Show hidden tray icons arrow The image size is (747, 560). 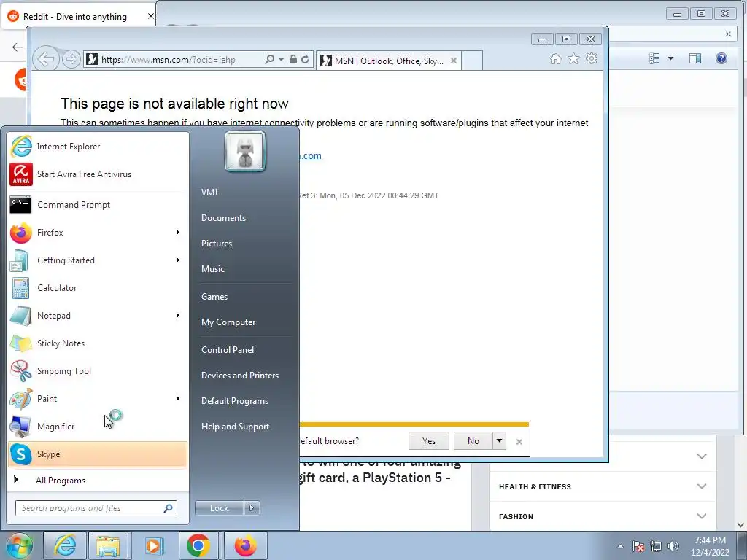[x=620, y=546]
